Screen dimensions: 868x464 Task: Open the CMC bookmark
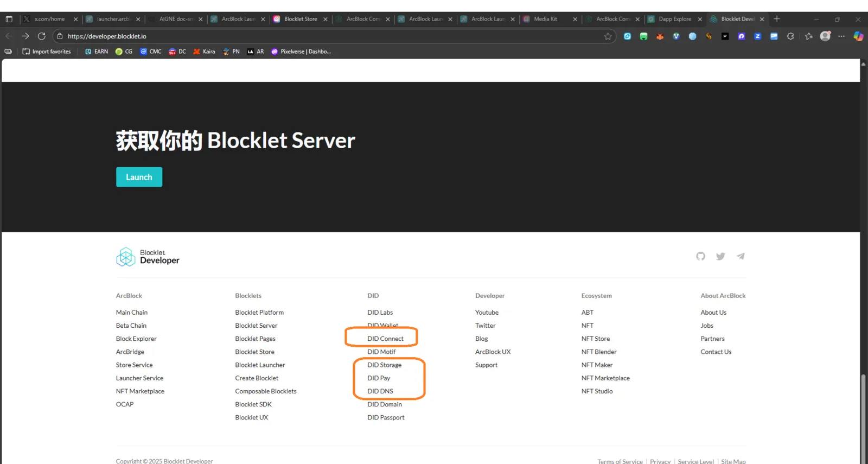151,52
